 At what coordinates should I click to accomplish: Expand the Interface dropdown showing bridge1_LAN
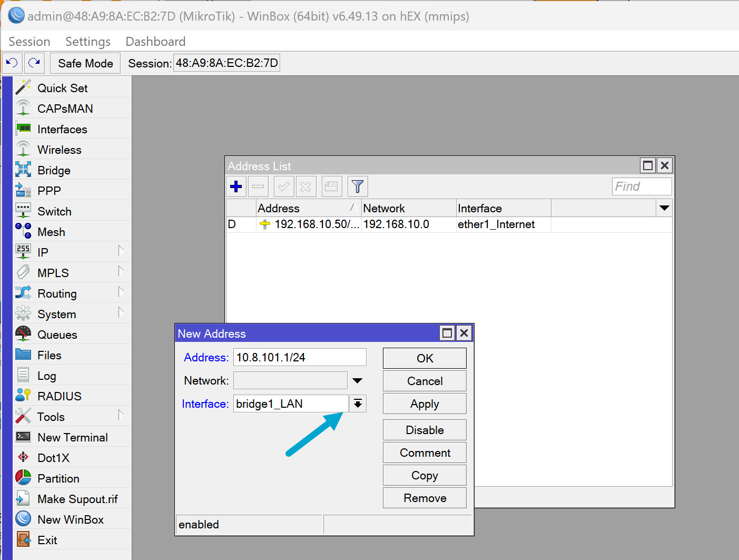(x=358, y=403)
